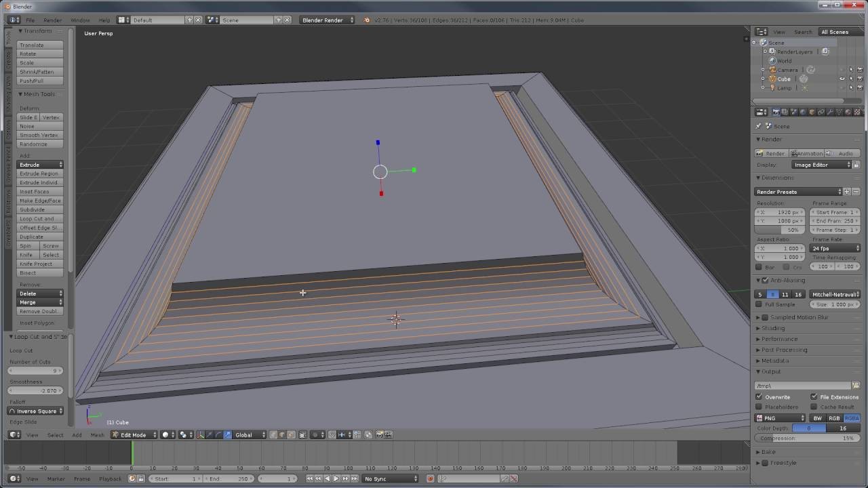
Task: Toggle the Cube visibility eye icon
Action: tap(842, 79)
